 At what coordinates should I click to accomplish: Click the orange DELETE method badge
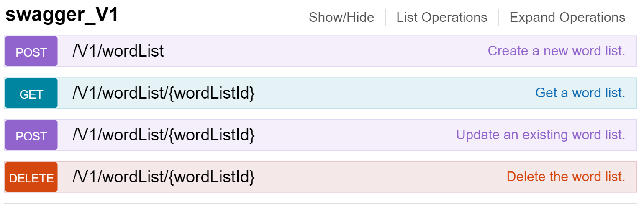[31, 177]
